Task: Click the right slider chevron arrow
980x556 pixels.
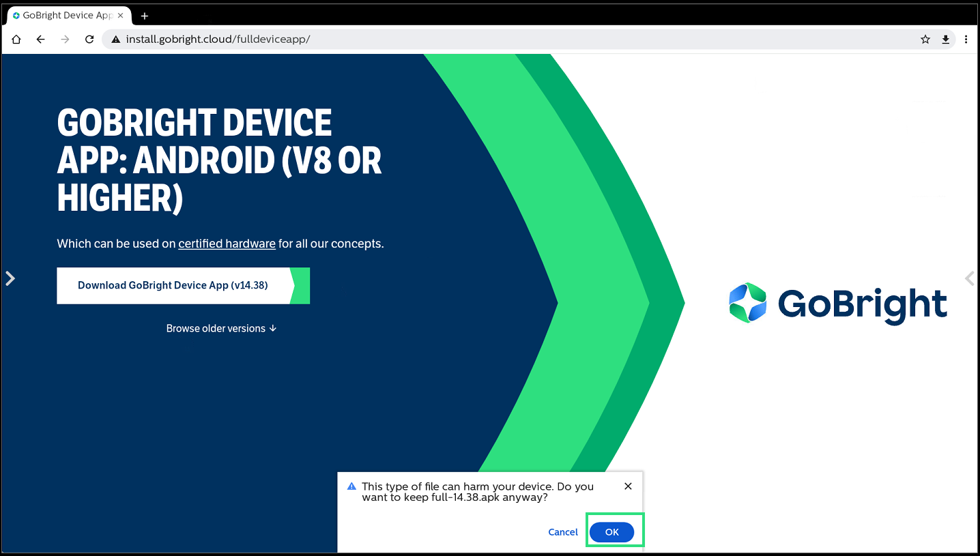Action: [x=969, y=278]
